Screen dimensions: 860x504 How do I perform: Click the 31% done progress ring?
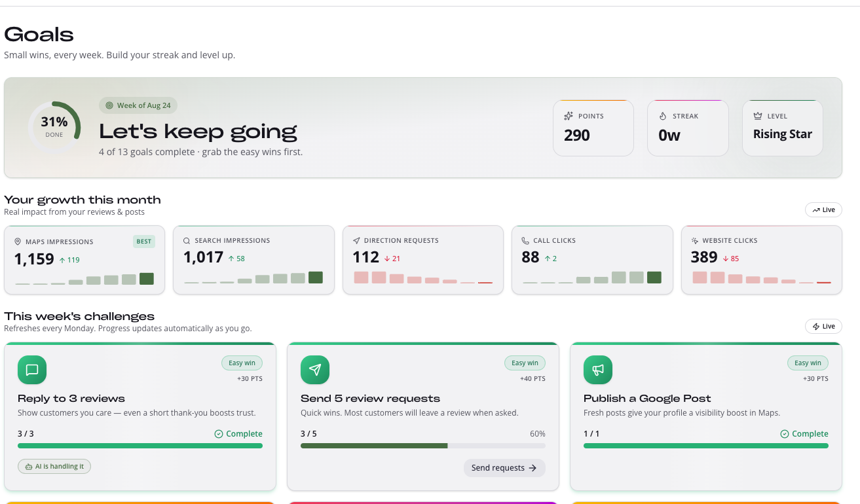(x=54, y=128)
